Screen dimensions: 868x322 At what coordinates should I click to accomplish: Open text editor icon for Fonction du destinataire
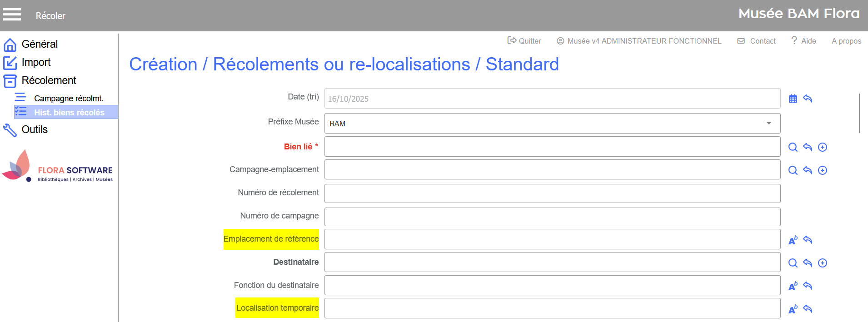793,286
